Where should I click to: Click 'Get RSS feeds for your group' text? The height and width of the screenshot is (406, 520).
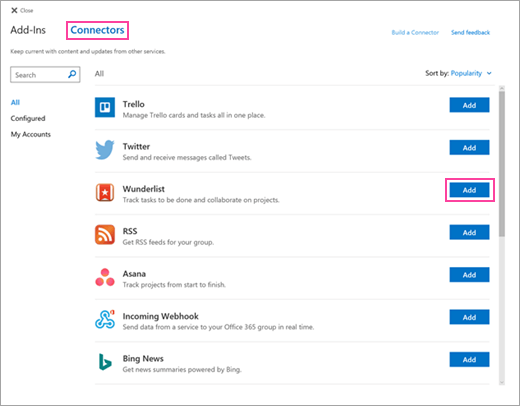[168, 242]
